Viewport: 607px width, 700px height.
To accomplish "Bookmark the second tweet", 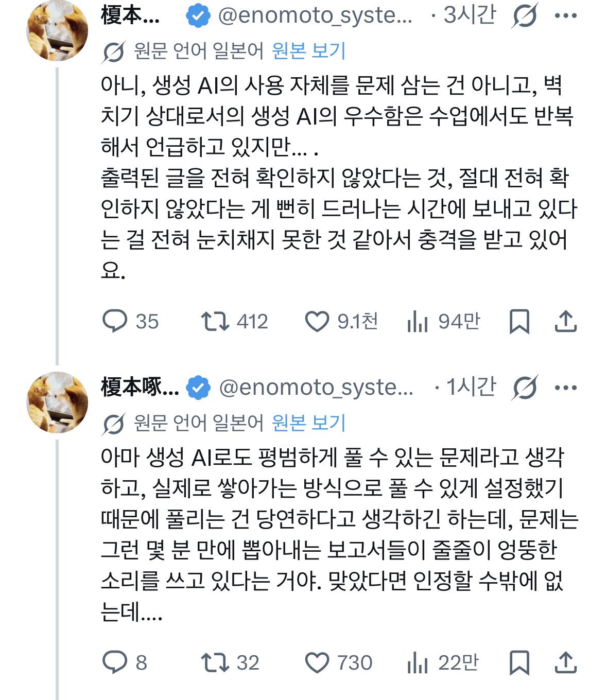I will pos(519,663).
